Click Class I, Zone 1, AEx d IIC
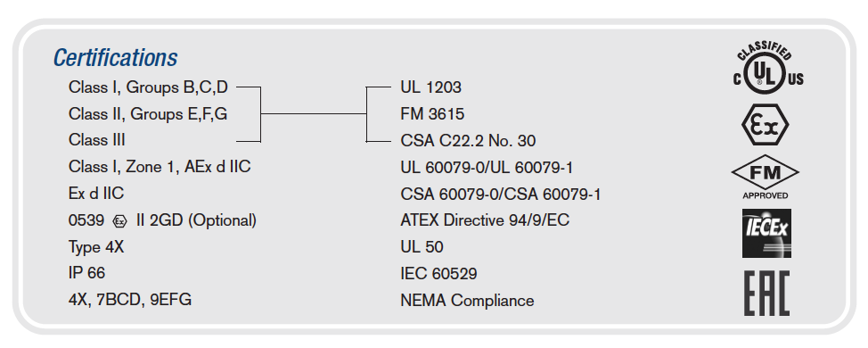Screen dimensions: 868x348 (x=160, y=167)
